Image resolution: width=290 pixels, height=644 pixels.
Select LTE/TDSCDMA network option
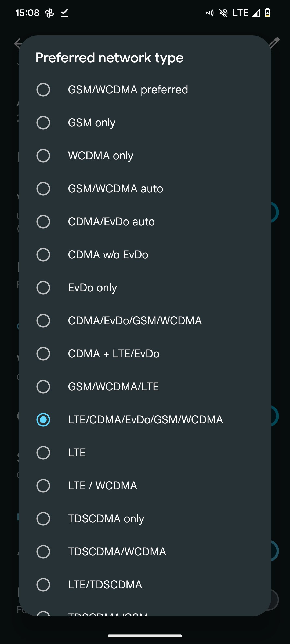[43, 585]
